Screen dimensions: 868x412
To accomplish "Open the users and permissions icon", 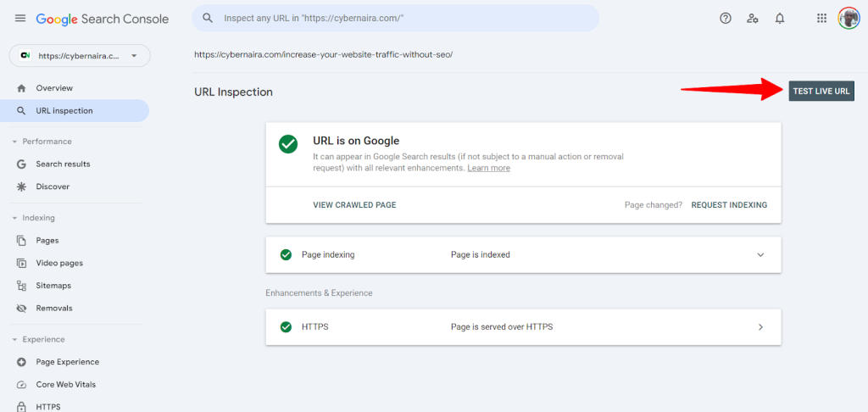I will [753, 19].
